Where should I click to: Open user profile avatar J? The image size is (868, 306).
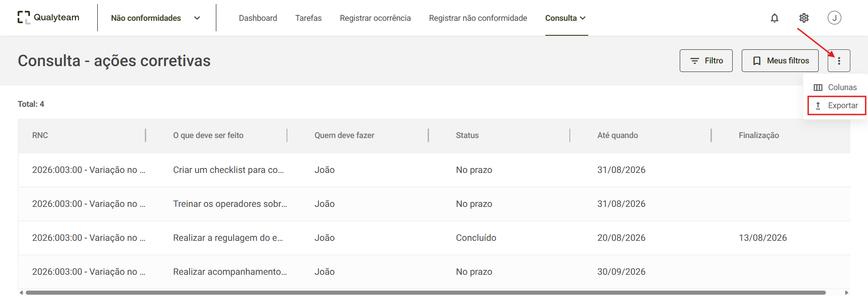click(x=834, y=18)
